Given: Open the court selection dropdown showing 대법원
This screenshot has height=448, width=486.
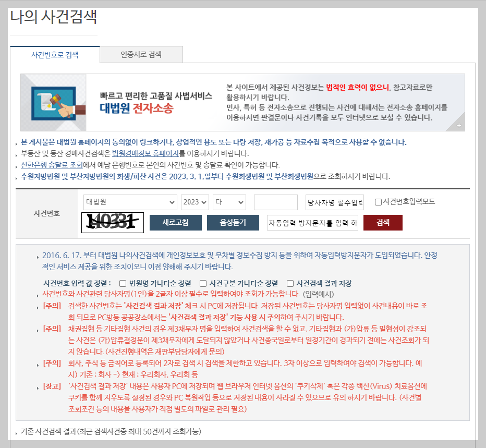Looking at the screenshot, I should pos(130,202).
